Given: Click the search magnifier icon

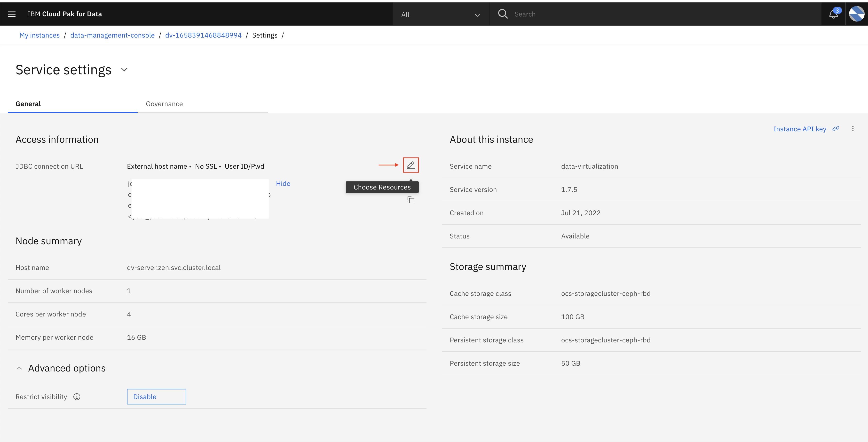Looking at the screenshot, I should tap(503, 14).
